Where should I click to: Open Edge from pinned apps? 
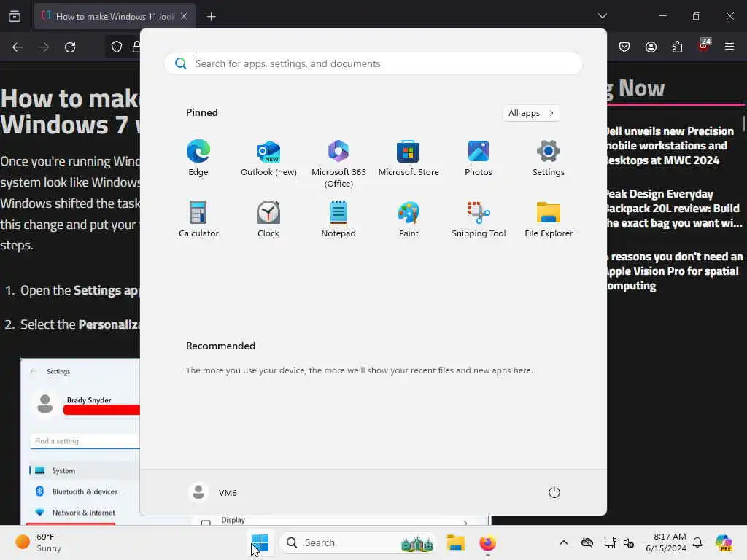coord(198,158)
